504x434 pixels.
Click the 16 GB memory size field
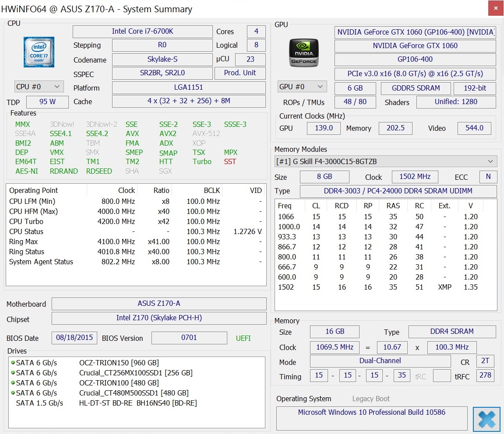(x=335, y=332)
